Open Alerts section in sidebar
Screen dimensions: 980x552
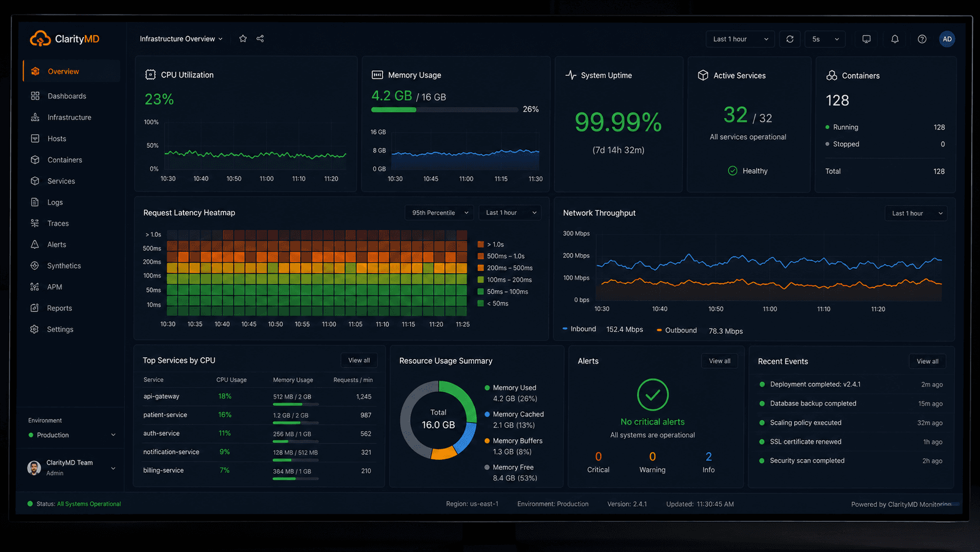(x=57, y=245)
